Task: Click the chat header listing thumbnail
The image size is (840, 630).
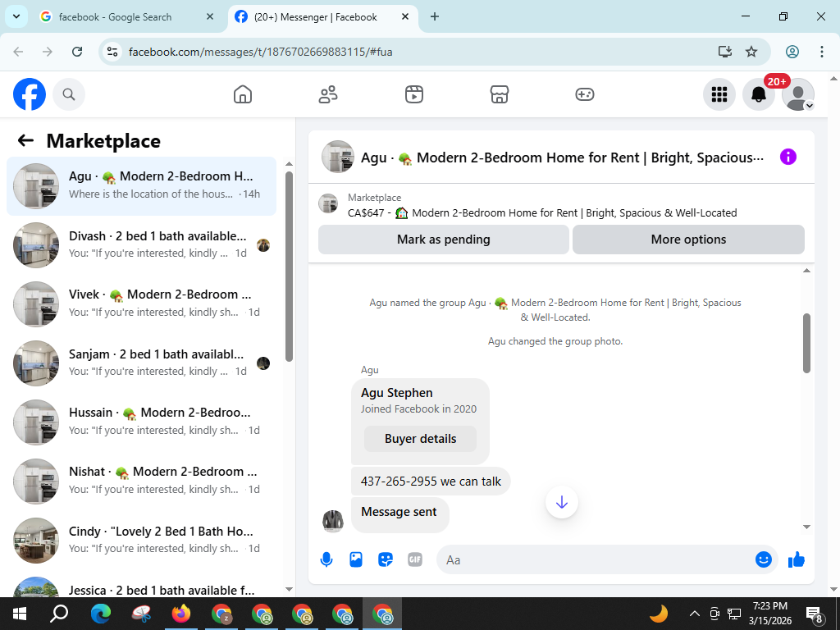Action: pos(337,157)
